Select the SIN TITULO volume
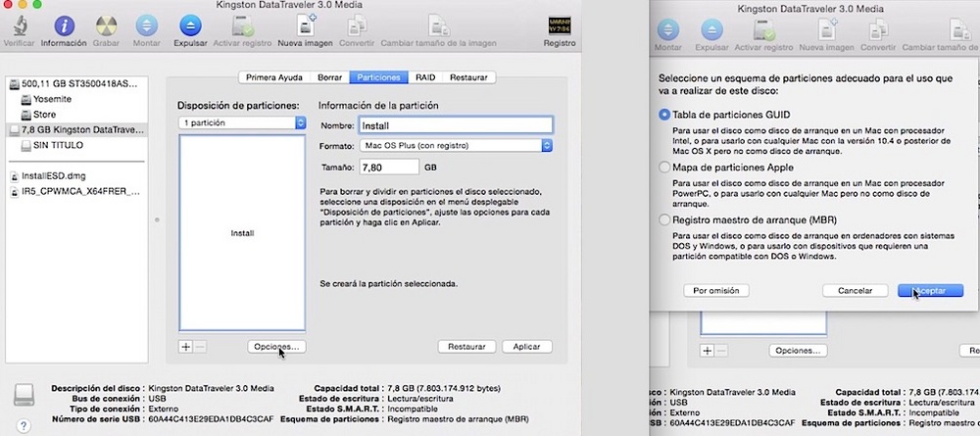980x436 pixels. pos(76,145)
